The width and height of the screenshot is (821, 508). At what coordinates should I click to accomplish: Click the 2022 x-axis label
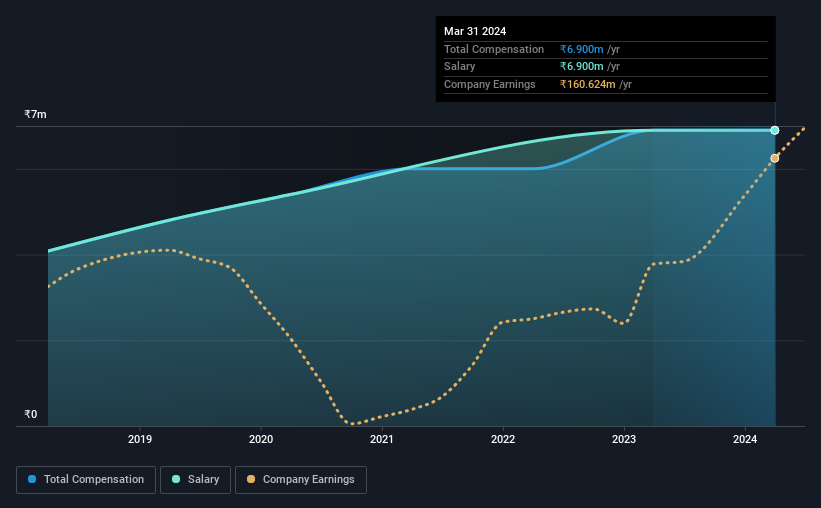(x=503, y=439)
